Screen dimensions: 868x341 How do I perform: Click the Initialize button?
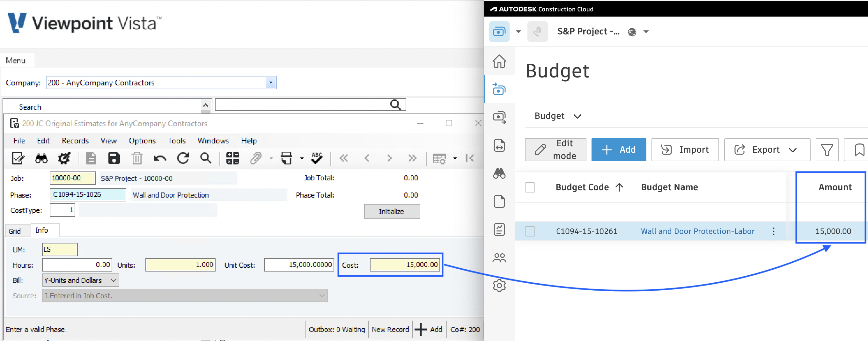pos(392,211)
